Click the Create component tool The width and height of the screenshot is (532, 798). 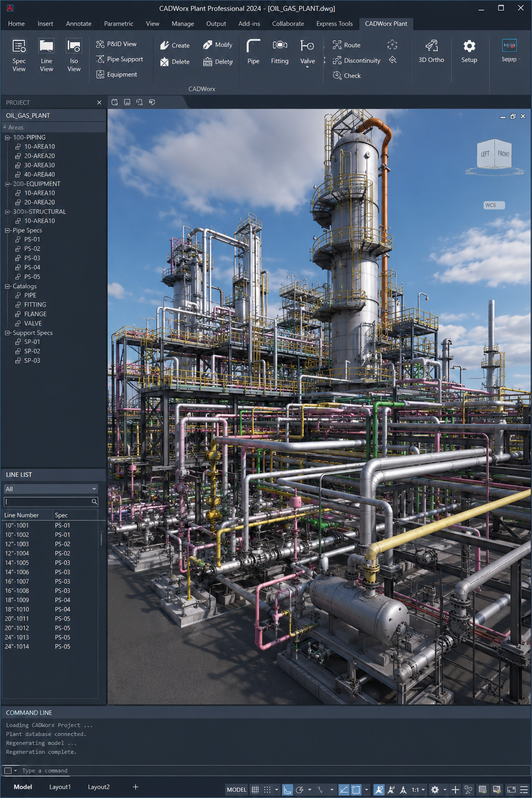(x=175, y=45)
